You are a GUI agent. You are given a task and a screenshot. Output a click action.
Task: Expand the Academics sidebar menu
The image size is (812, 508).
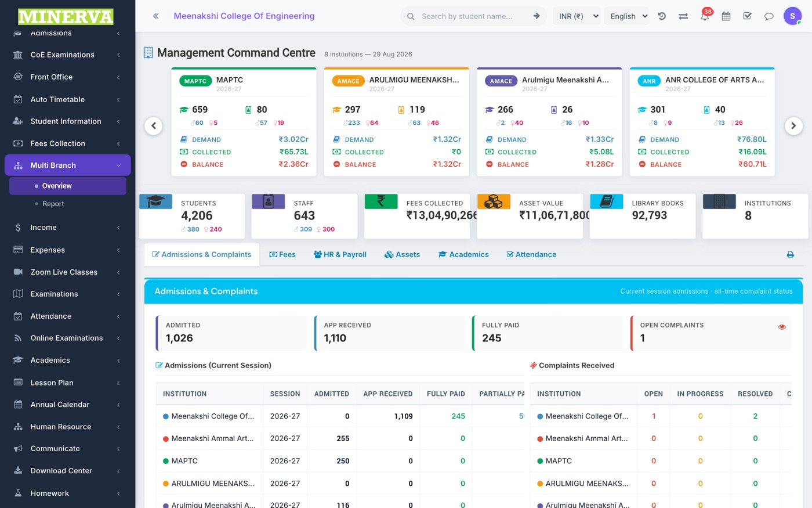point(67,360)
